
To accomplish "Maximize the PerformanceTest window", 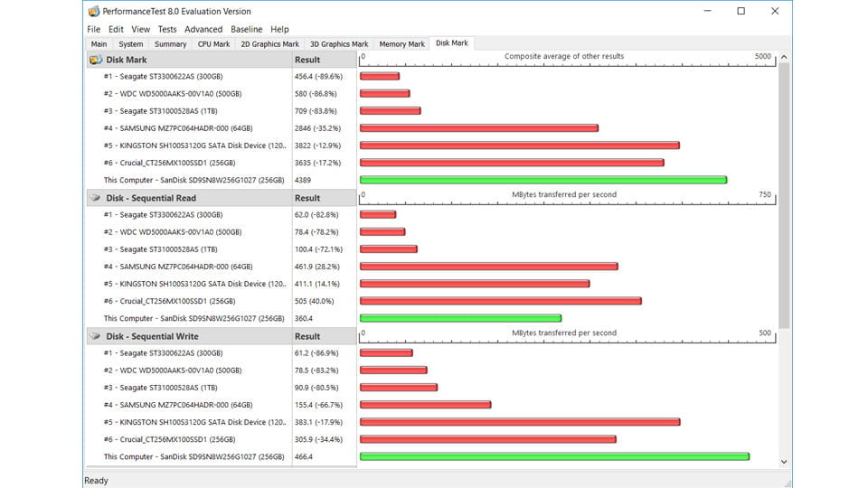I will pos(741,12).
